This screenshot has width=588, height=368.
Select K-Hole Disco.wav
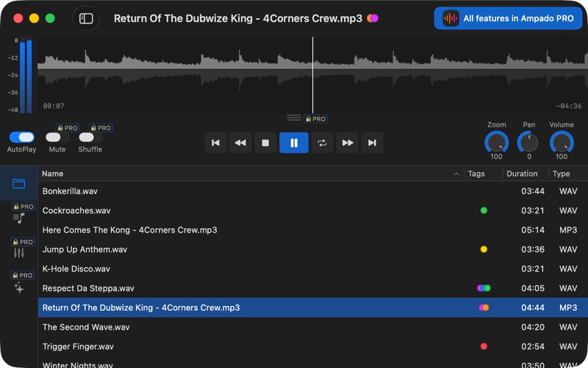(x=313, y=269)
